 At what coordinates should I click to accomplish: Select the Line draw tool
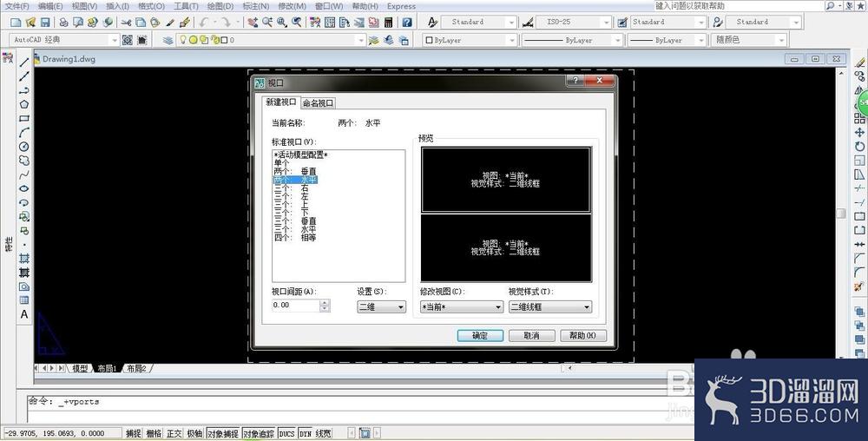tap(23, 63)
